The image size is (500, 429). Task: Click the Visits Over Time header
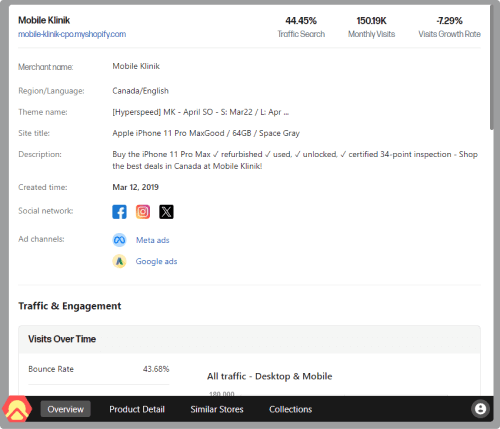(x=62, y=339)
